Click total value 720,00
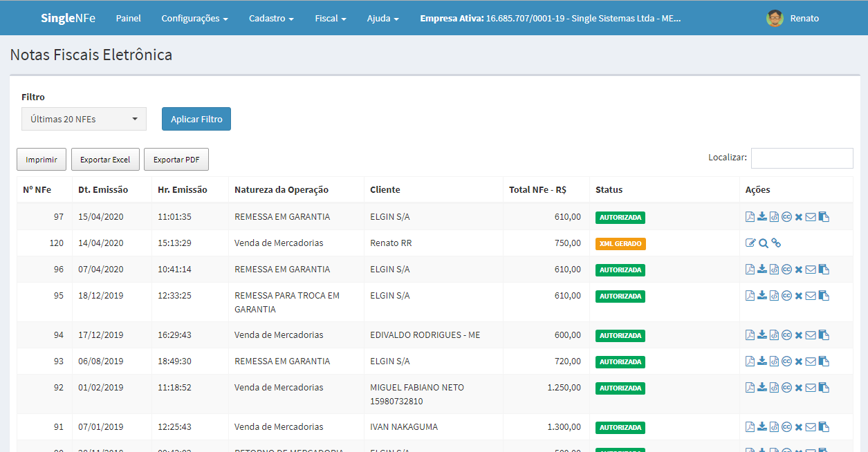This screenshot has height=452, width=868. click(x=568, y=361)
